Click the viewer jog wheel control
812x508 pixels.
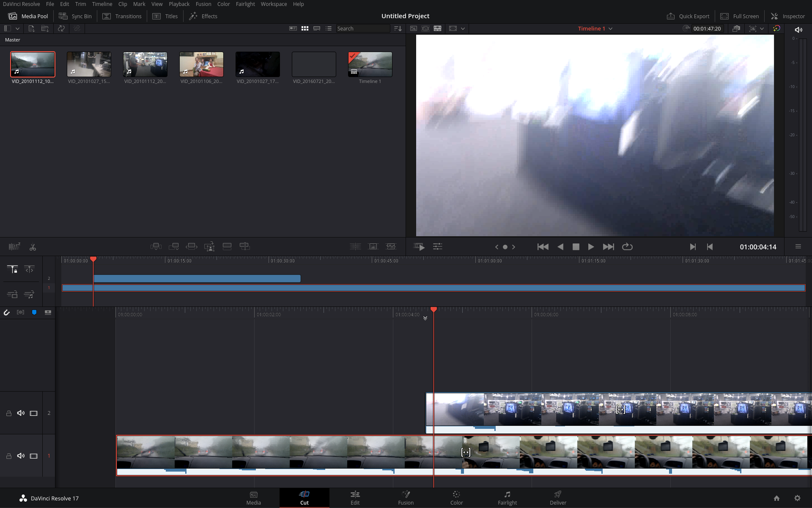(505, 247)
